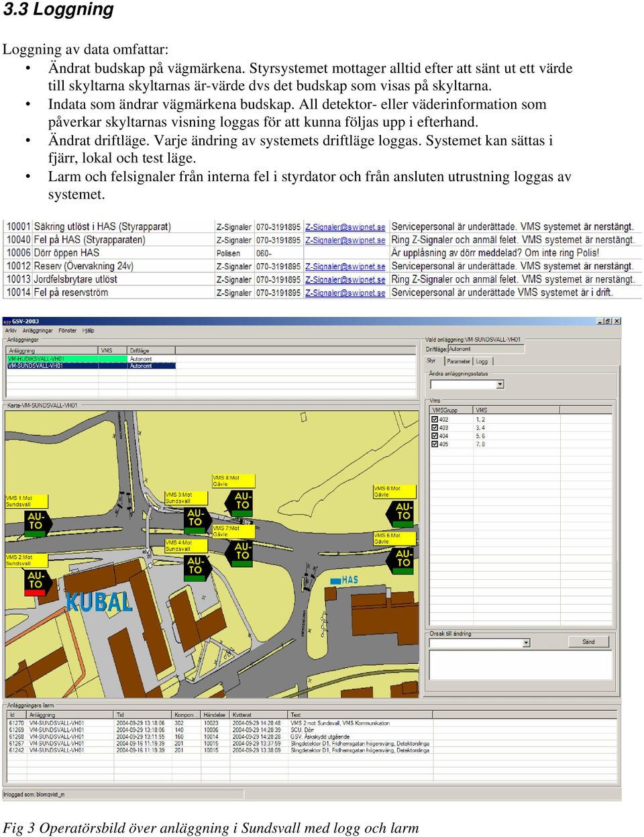Click Z-Signaler@swipnet.se link in row 10013
Viewport: 644px width, 837px height.
(x=345, y=279)
